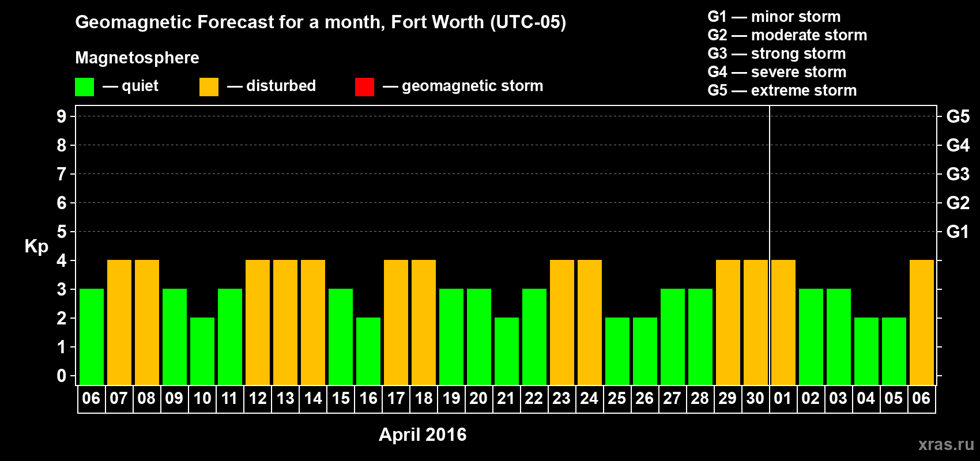Screen dimensions: 980x461
Task: Click the 'April 2016' month label
Action: pyautogui.click(x=423, y=434)
